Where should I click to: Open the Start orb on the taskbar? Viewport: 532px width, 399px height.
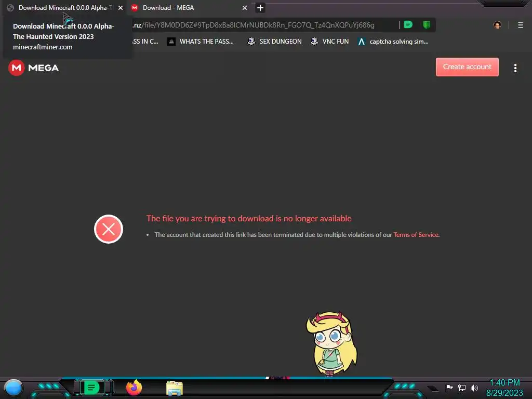coord(14,388)
